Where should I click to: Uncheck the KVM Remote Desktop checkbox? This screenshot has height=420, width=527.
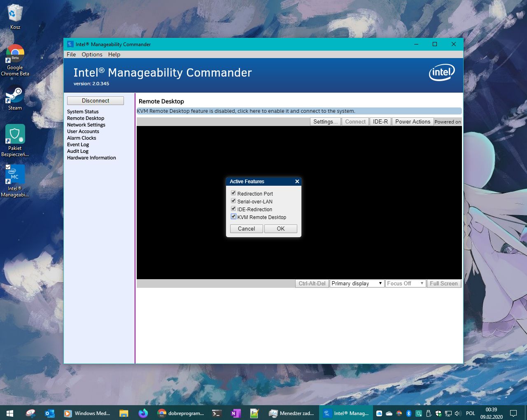pyautogui.click(x=233, y=217)
